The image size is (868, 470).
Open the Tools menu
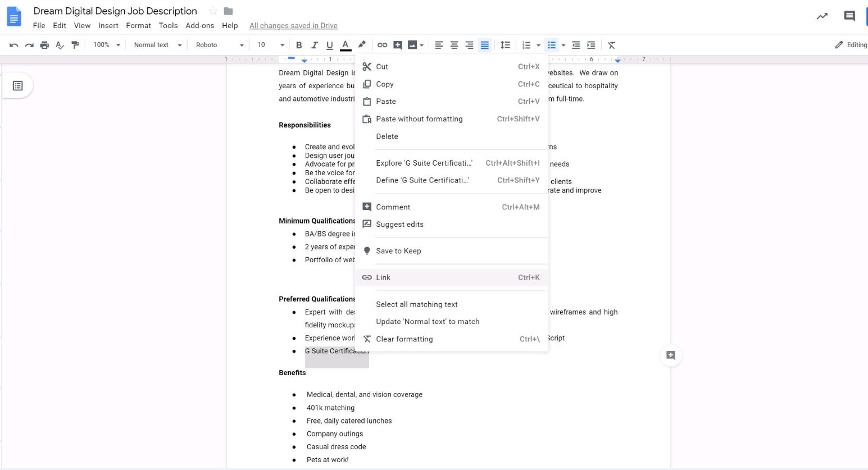click(168, 25)
